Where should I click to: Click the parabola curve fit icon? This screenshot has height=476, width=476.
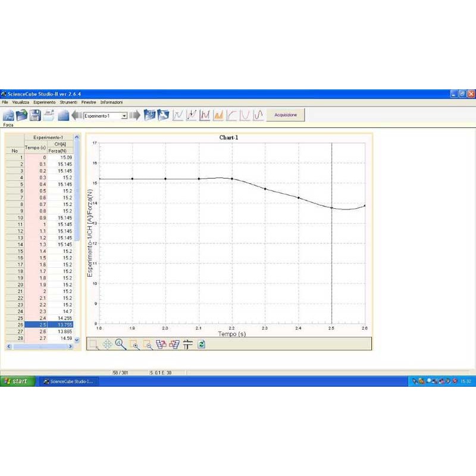245,115
